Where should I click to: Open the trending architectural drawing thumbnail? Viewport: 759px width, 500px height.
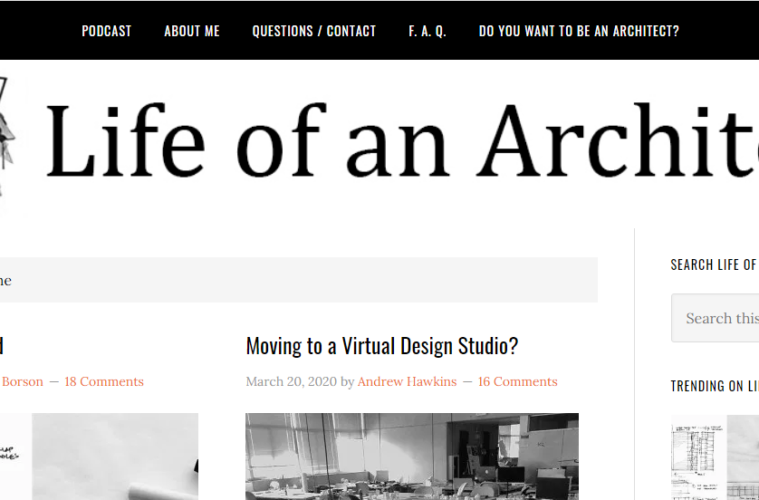714,458
